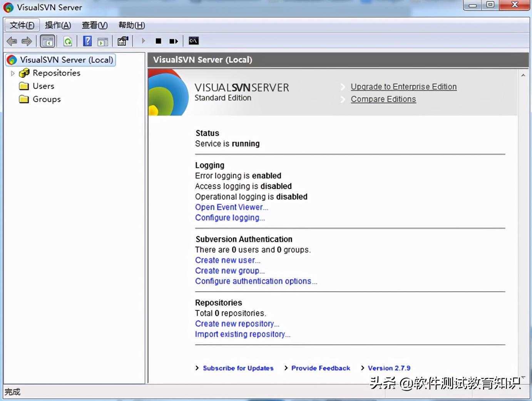Click the Version 2.7.9 link

pos(389,368)
